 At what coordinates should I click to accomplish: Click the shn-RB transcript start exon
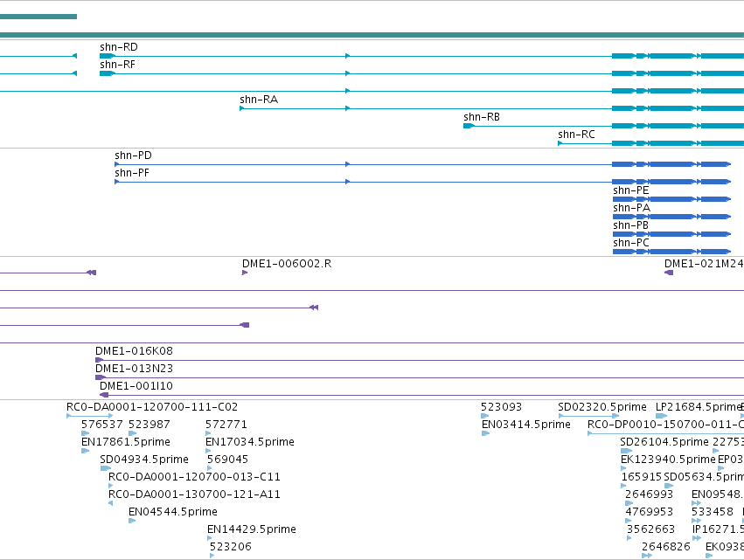pos(469,126)
